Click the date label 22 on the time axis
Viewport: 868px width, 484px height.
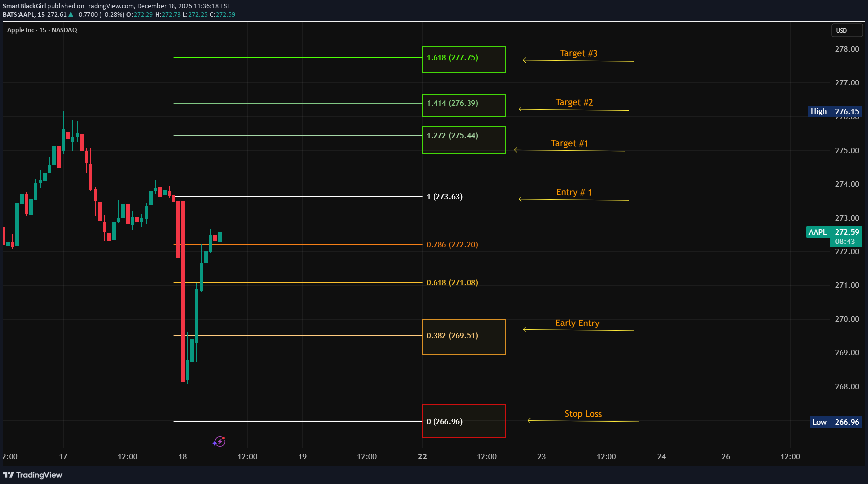(422, 457)
